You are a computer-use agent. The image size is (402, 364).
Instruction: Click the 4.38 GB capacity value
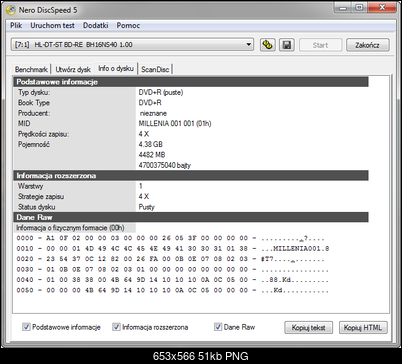click(151, 144)
